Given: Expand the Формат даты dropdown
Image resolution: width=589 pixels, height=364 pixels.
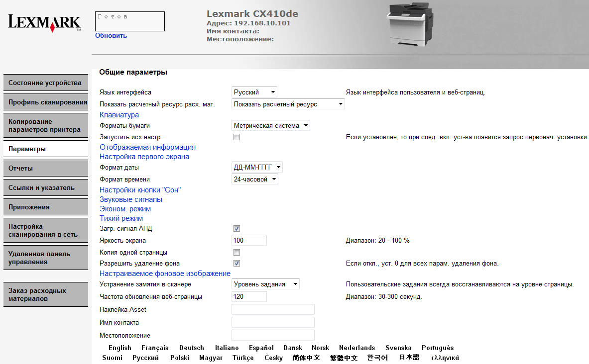Looking at the screenshot, I should [257, 167].
